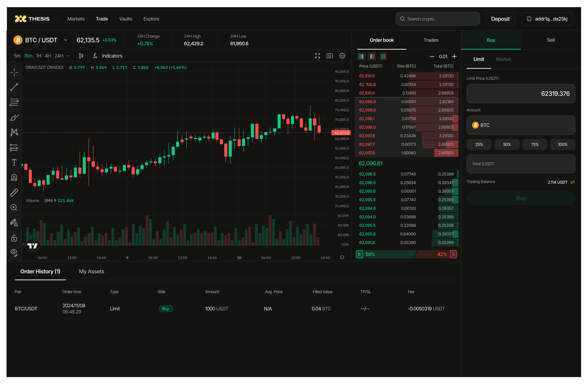
Task: Select the Sell tab
Action: [x=551, y=40]
